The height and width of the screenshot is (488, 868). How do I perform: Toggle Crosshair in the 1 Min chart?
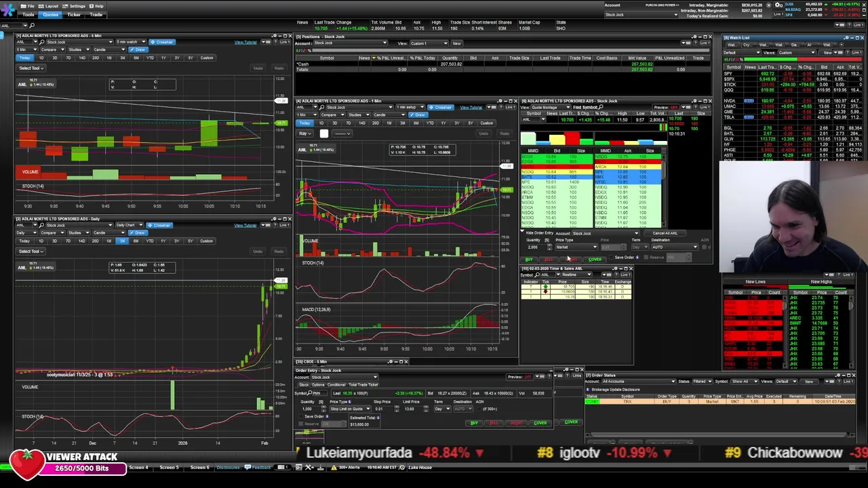(x=441, y=107)
